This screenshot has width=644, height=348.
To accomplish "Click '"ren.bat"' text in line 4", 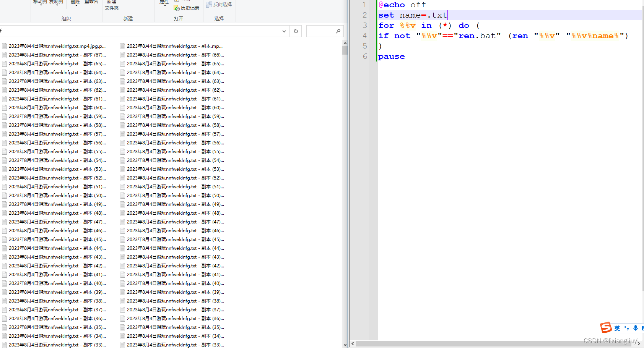I will coord(477,36).
